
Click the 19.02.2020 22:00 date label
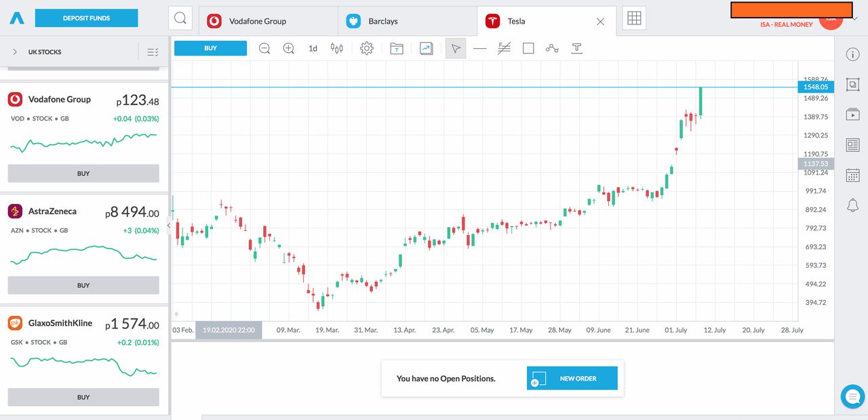pyautogui.click(x=229, y=330)
